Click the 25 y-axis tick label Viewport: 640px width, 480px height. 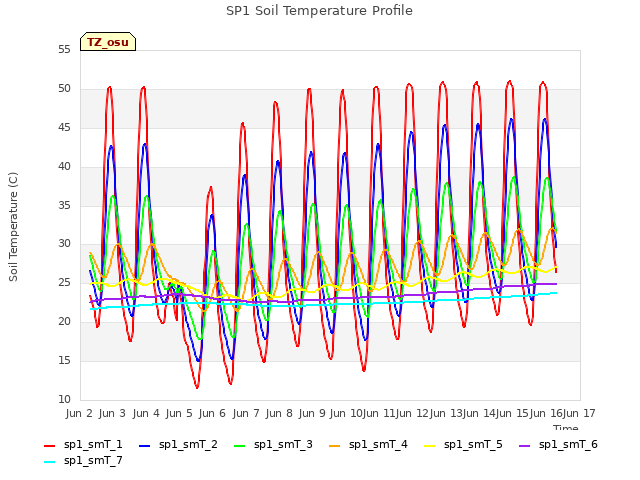click(x=64, y=283)
